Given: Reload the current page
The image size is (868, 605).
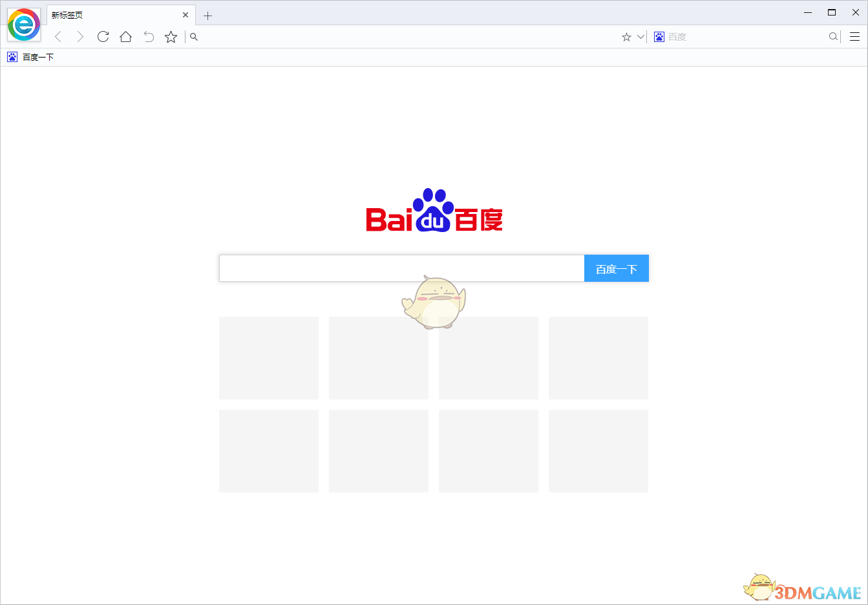Looking at the screenshot, I should (103, 37).
